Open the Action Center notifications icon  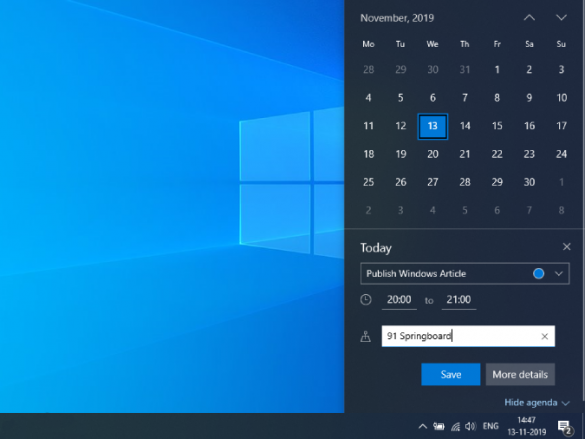point(565,427)
